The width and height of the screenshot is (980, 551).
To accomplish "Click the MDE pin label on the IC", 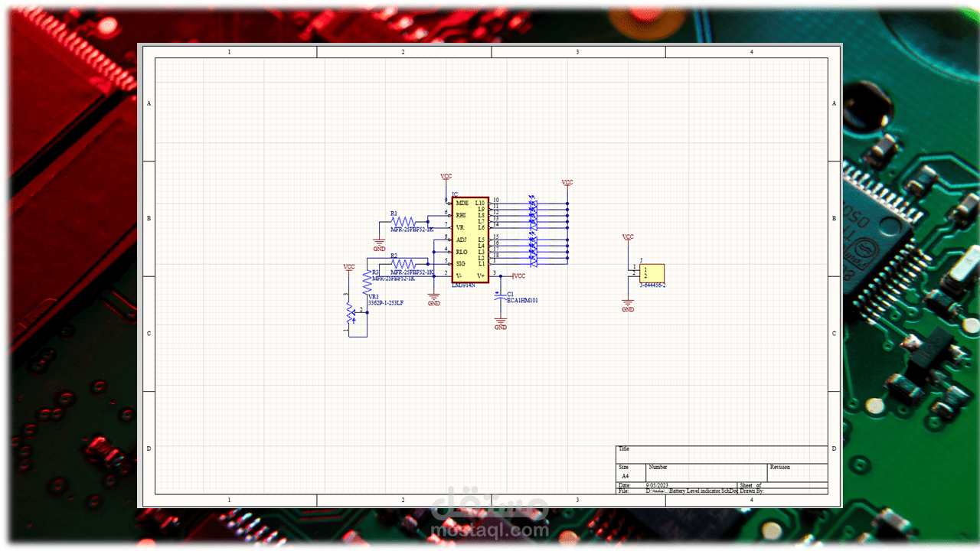I will tap(462, 203).
